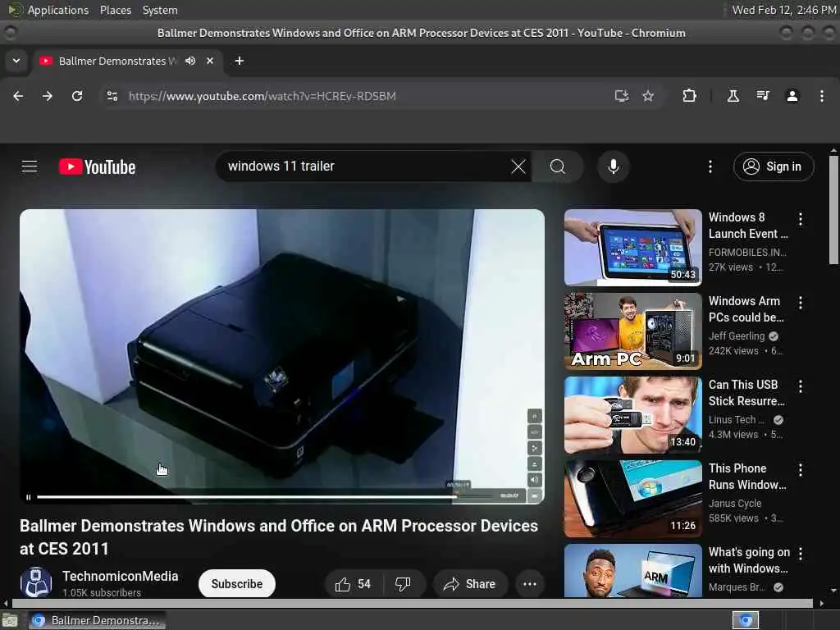Viewport: 840px width, 630px height.
Task: Open more actions ellipsis under video
Action: pos(530,584)
